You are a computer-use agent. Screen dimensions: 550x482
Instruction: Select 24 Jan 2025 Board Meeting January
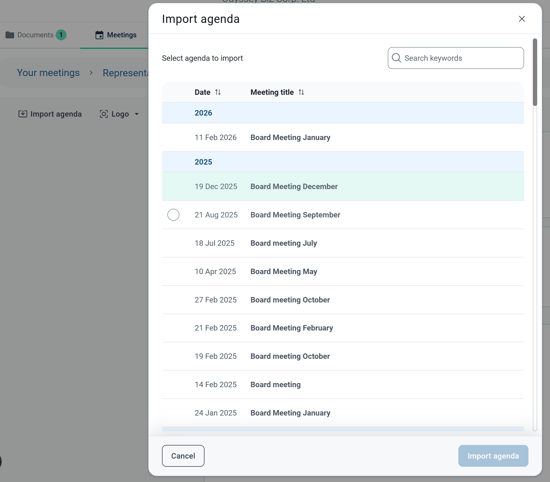click(343, 413)
